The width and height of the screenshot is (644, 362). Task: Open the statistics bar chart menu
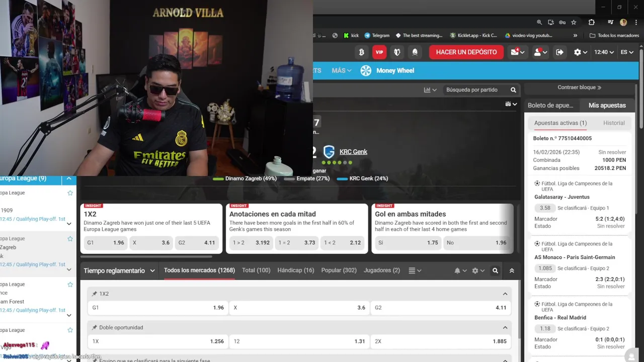430,90
